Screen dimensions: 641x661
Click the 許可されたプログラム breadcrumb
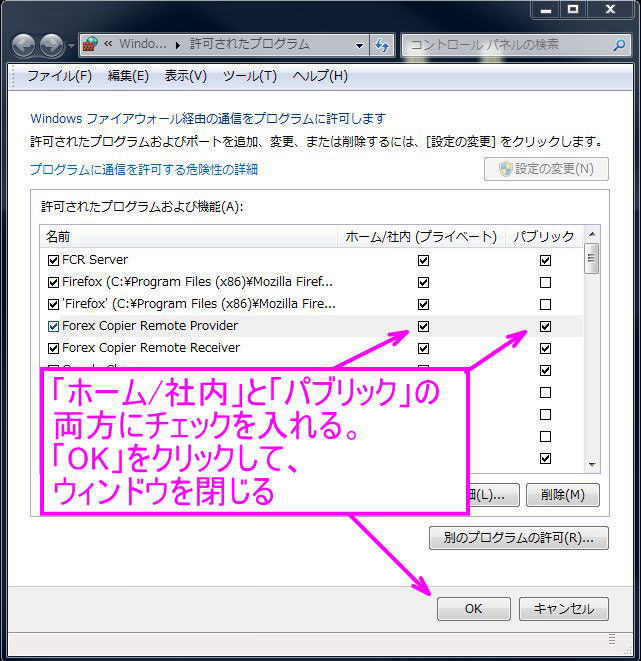pos(250,44)
